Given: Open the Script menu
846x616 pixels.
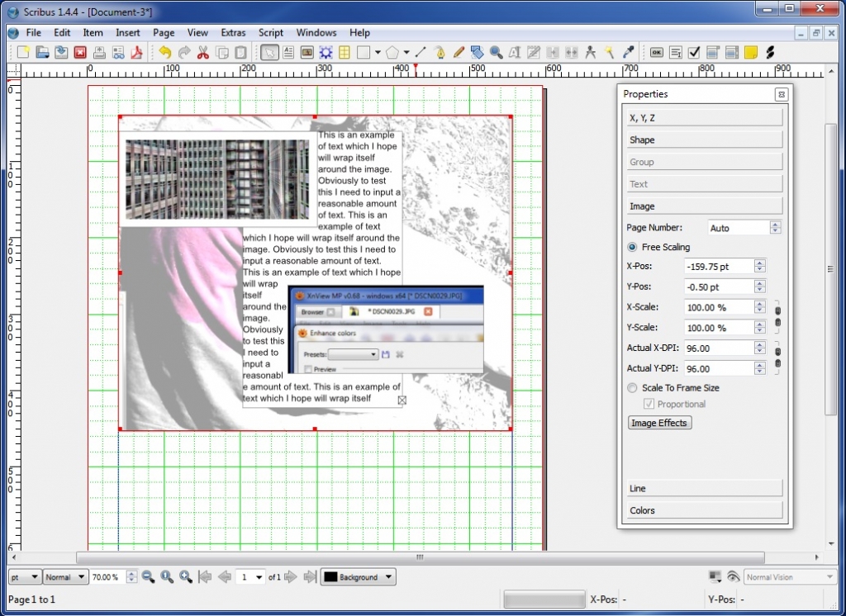Looking at the screenshot, I should (270, 32).
